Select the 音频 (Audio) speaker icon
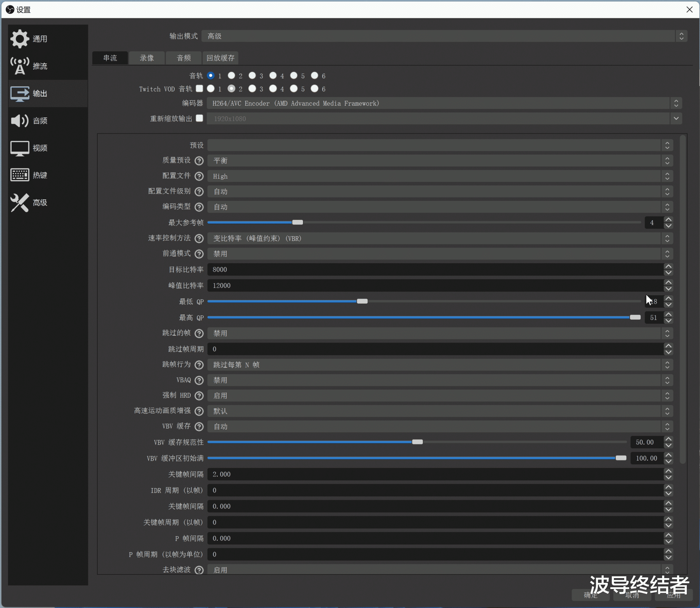Image resolution: width=700 pixels, height=608 pixels. [20, 121]
